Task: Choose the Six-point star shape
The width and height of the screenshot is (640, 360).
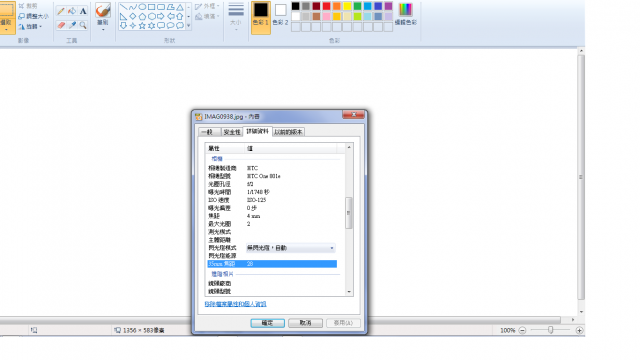Action: click(x=151, y=26)
